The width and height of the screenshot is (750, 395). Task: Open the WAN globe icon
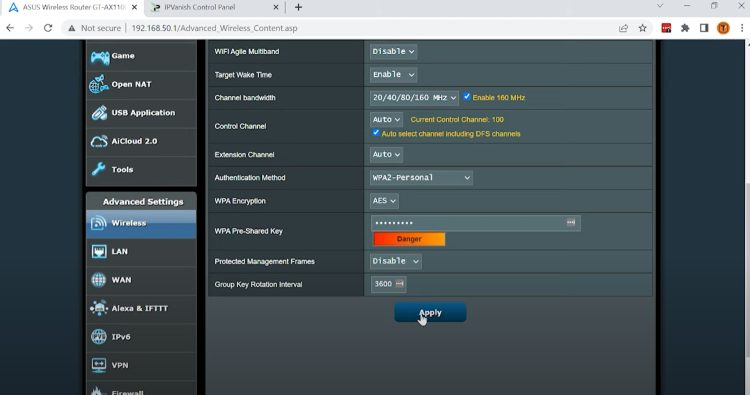(x=99, y=280)
